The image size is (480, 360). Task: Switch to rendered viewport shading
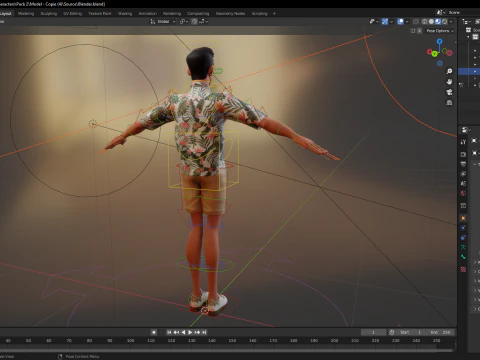tap(445, 22)
